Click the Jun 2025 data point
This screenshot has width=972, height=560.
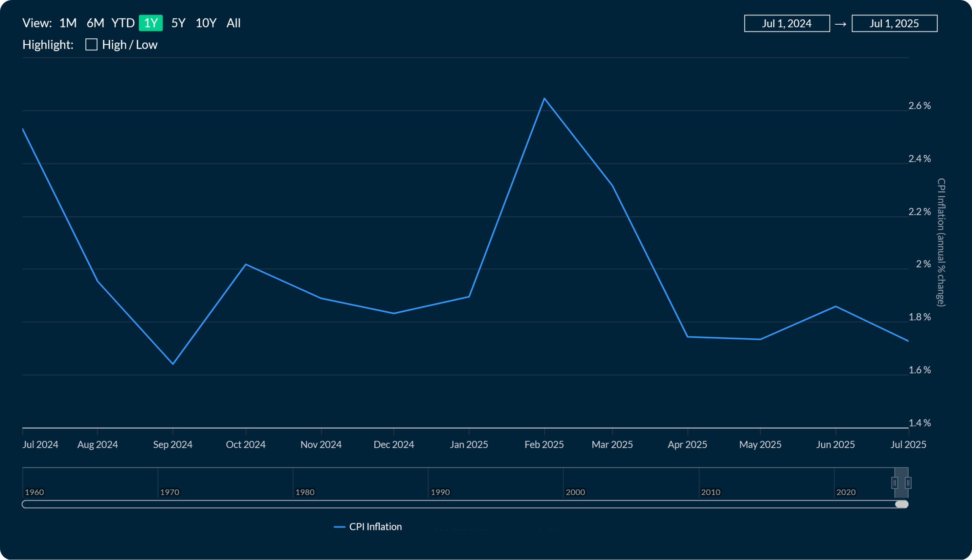tap(835, 306)
